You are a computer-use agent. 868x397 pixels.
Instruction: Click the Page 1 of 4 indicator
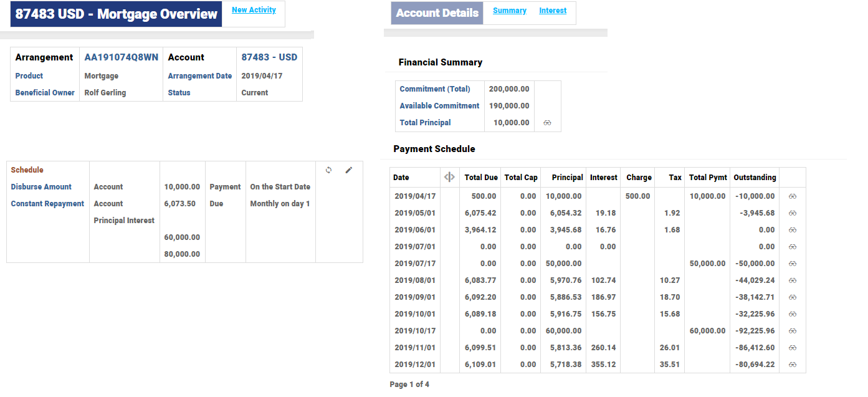[409, 385]
